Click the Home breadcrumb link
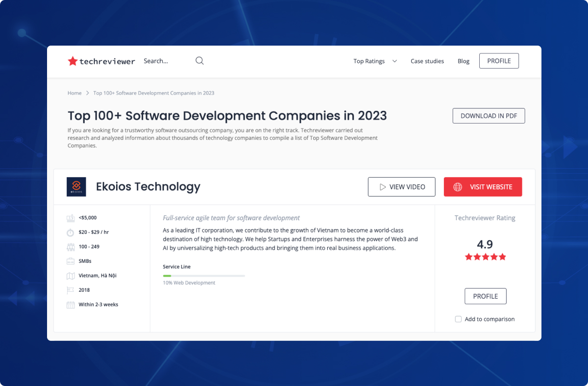The width and height of the screenshot is (588, 386). (74, 93)
